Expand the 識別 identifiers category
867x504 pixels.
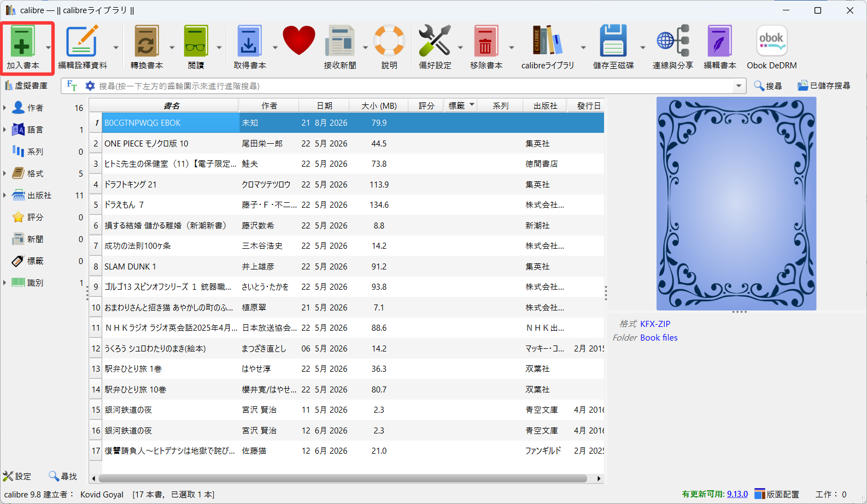[x=5, y=283]
